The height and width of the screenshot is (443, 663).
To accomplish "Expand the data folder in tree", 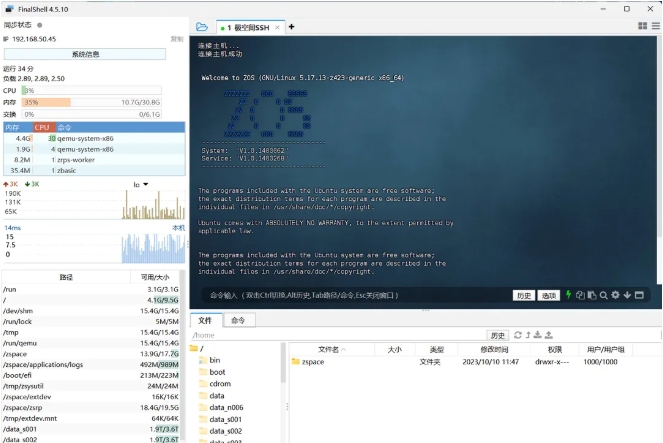I will click(217, 396).
